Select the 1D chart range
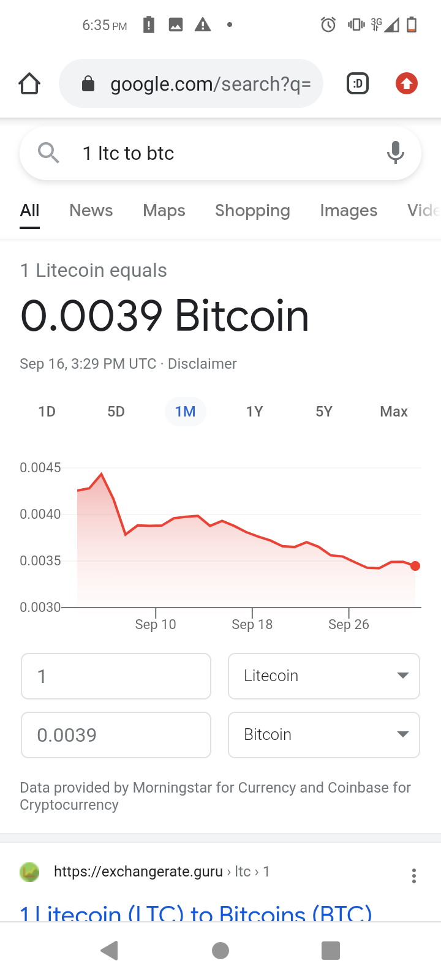This screenshot has width=441, height=980. [47, 412]
